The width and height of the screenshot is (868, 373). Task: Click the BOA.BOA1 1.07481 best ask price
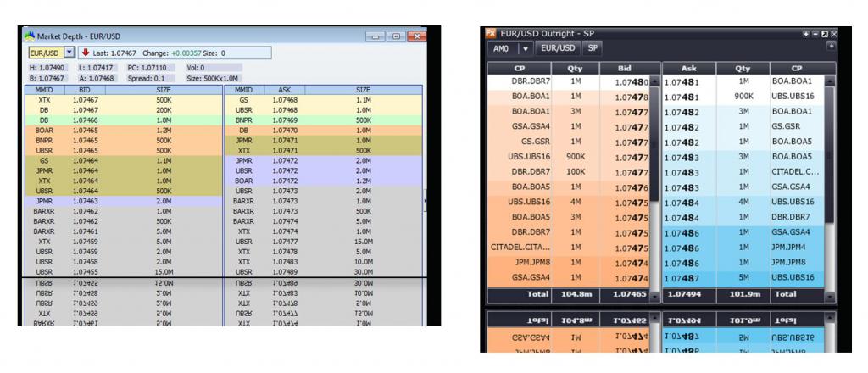(681, 82)
